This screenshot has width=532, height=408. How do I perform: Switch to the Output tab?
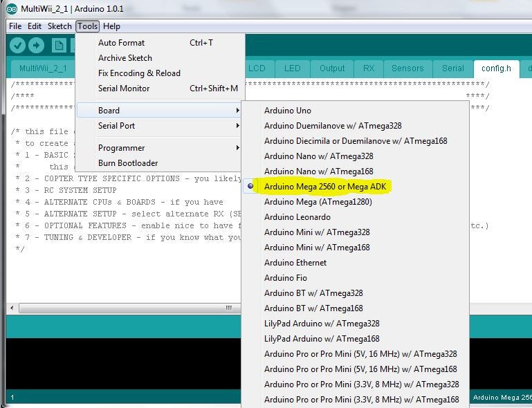pyautogui.click(x=332, y=69)
